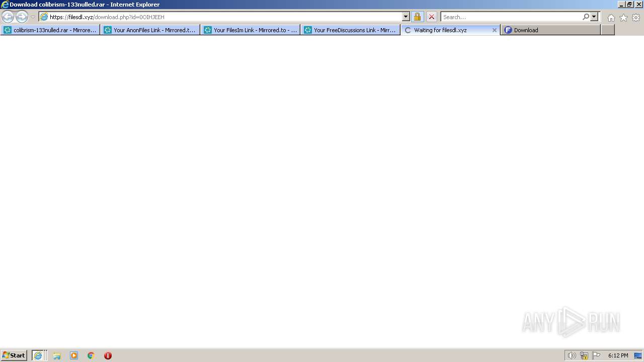Open the volume speaker tray icon
644x362 pixels.
(572, 355)
